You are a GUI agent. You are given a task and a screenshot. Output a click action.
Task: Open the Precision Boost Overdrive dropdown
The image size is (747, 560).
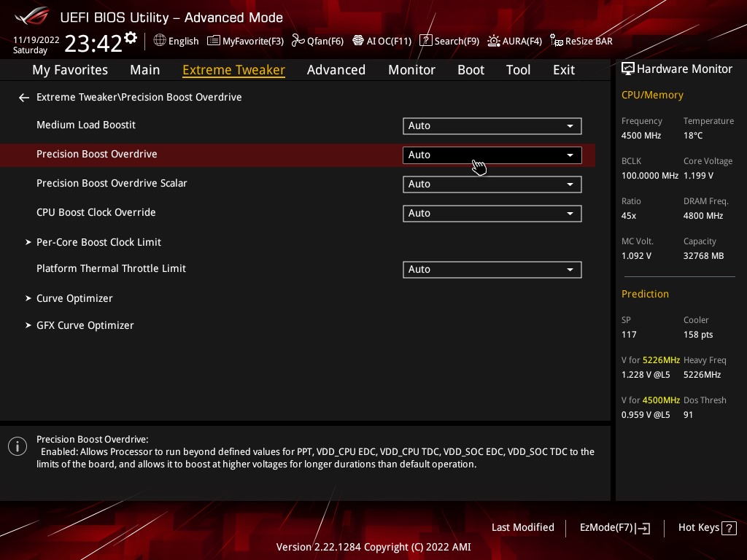(492, 155)
